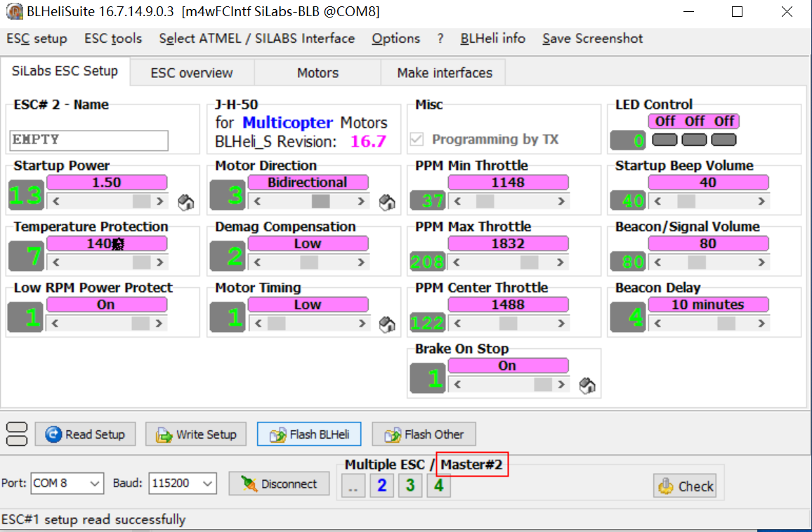
Task: Decrease Low RPM Power Protect with left arrow
Action: 55,324
